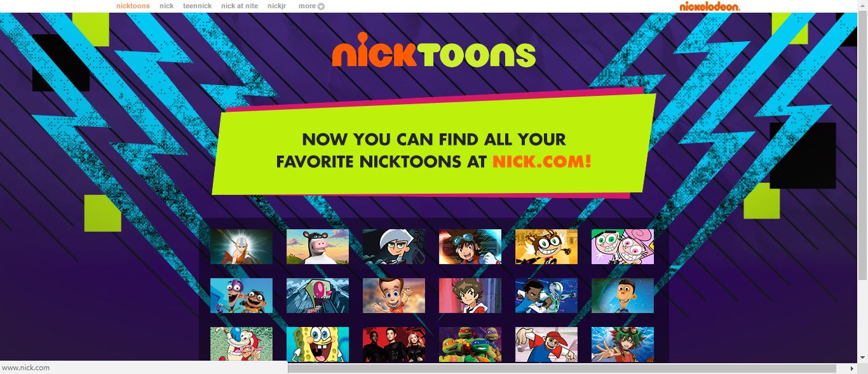Select the Danny Phantom thumbnail
The height and width of the screenshot is (374, 868).
click(x=394, y=246)
